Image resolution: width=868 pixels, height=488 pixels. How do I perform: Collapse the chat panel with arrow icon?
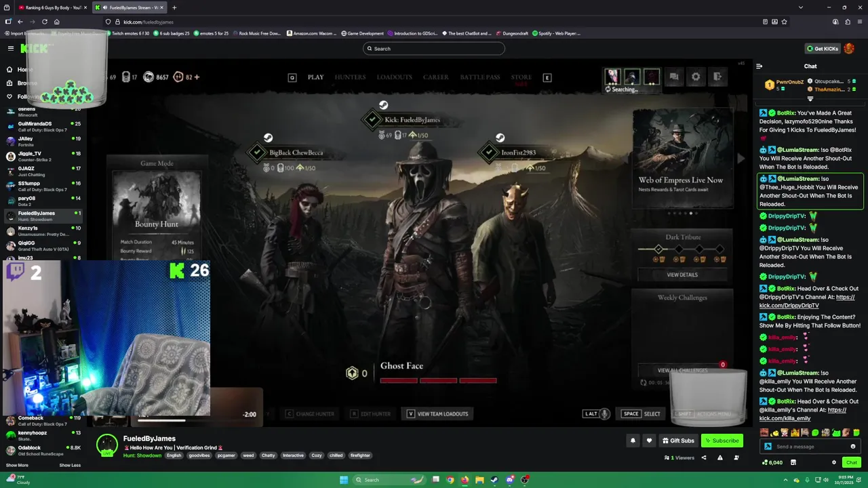(x=759, y=66)
